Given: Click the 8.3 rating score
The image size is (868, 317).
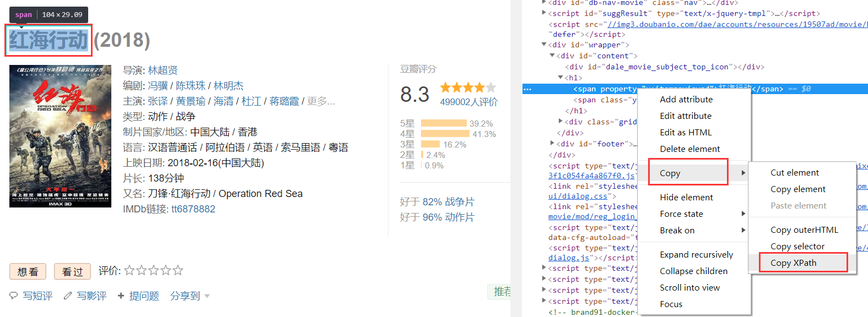Looking at the screenshot, I should coord(414,94).
